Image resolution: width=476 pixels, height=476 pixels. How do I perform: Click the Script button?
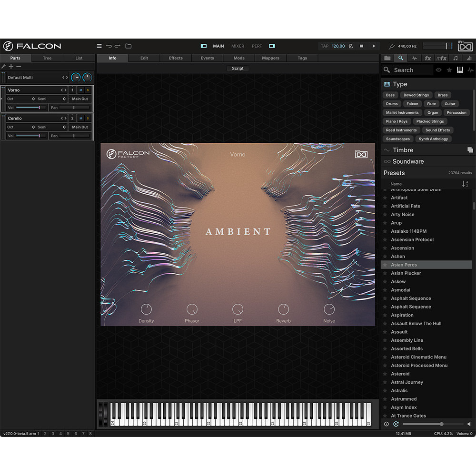click(238, 68)
